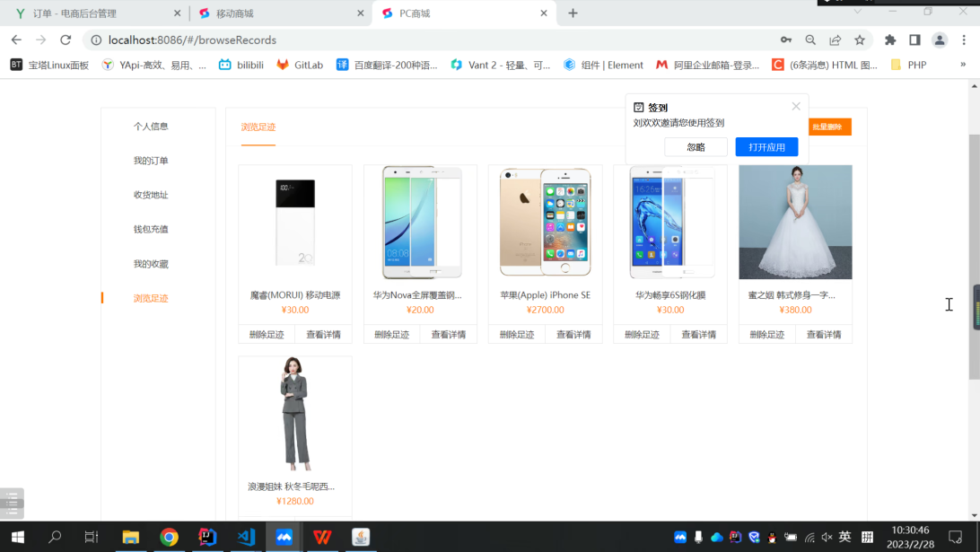This screenshot has height=552, width=980.
Task: Open Visual Studio Code from the taskbar
Action: coord(246,537)
